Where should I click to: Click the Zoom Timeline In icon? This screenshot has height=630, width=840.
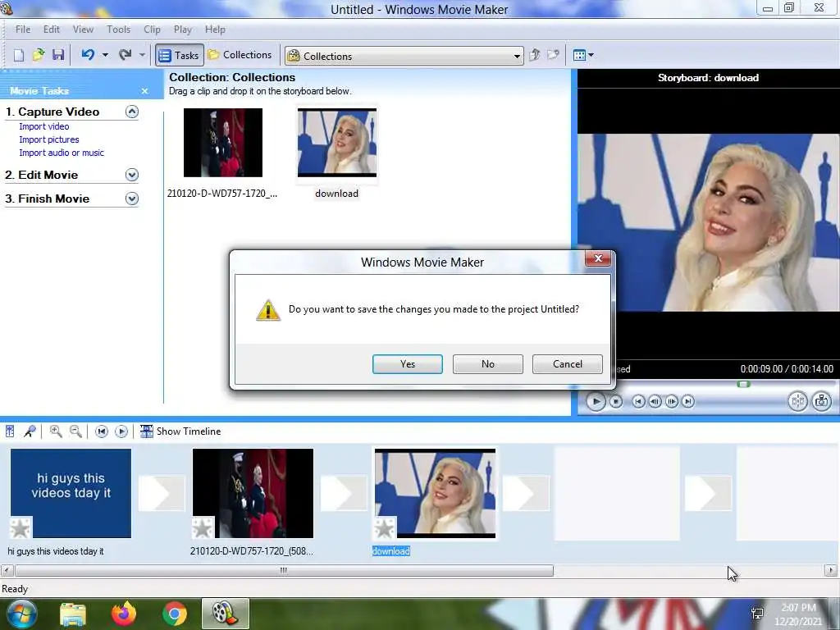pos(56,431)
